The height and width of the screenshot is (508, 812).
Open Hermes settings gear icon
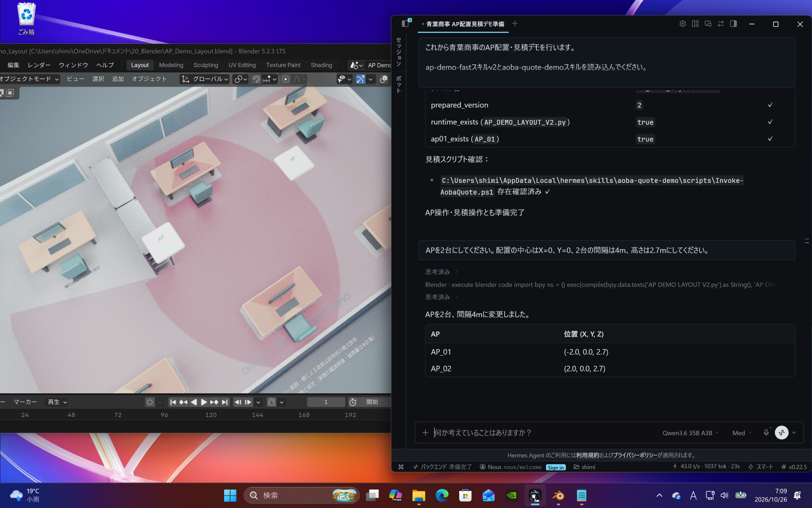[x=682, y=24]
